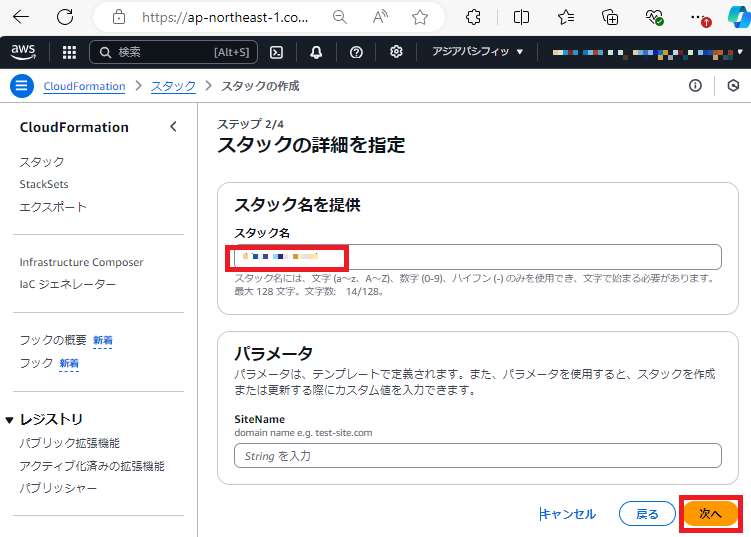Open アクティブ化済みの拡張機能 nav item
The width and height of the screenshot is (751, 537).
coord(92,466)
